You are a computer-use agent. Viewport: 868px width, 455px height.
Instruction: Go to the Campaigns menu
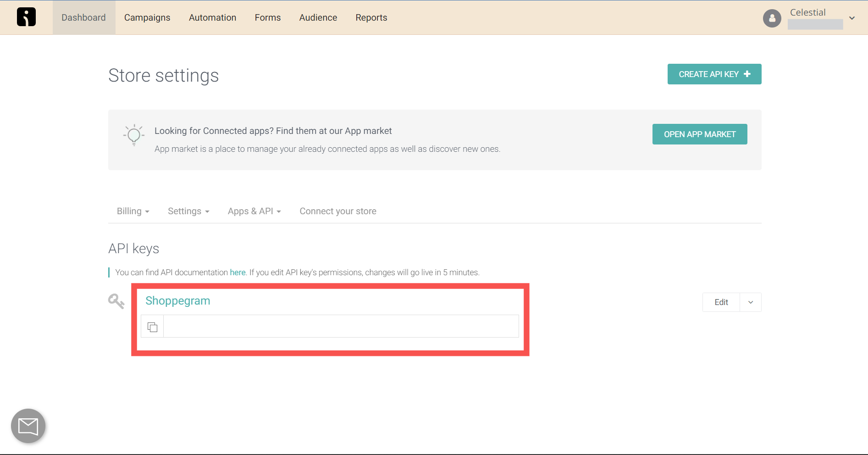(x=147, y=17)
